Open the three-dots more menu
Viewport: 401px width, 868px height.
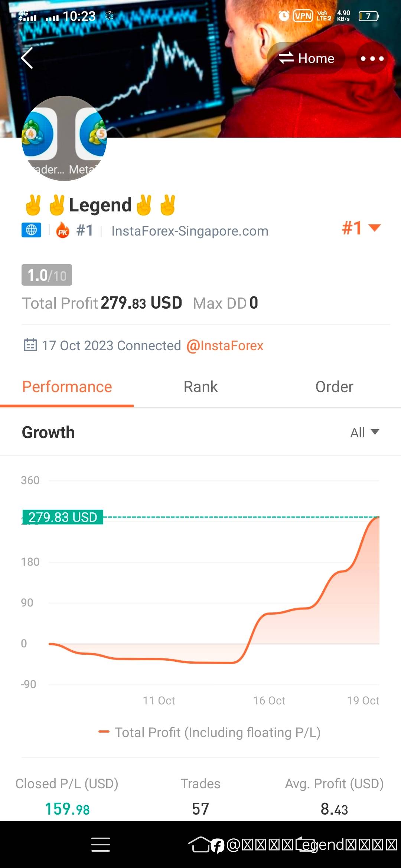tap(372, 58)
